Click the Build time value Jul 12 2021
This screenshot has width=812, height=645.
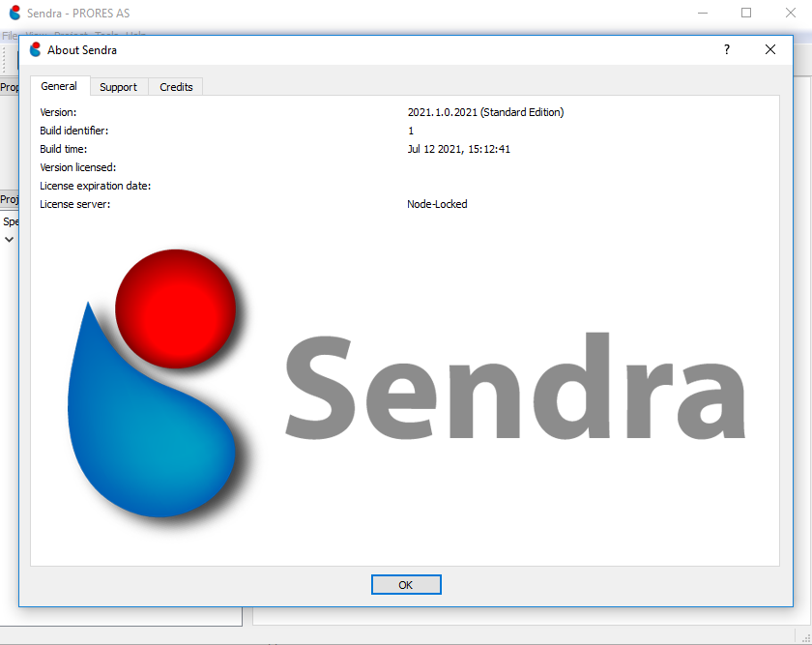click(x=458, y=149)
